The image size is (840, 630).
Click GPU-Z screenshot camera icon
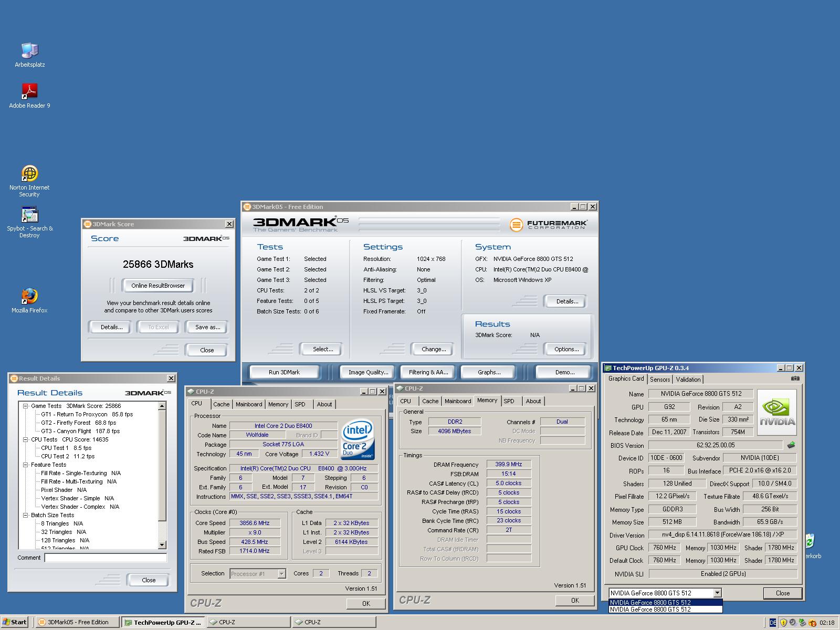[795, 379]
